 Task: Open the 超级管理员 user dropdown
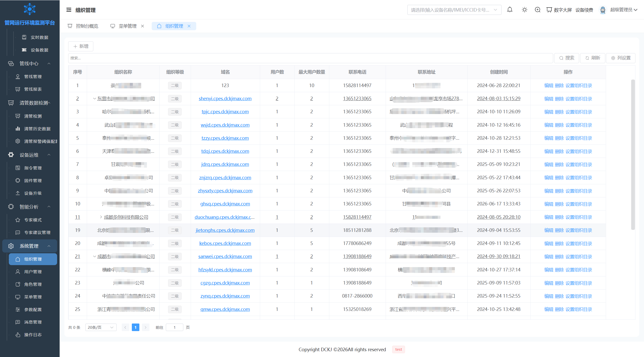coord(624,10)
